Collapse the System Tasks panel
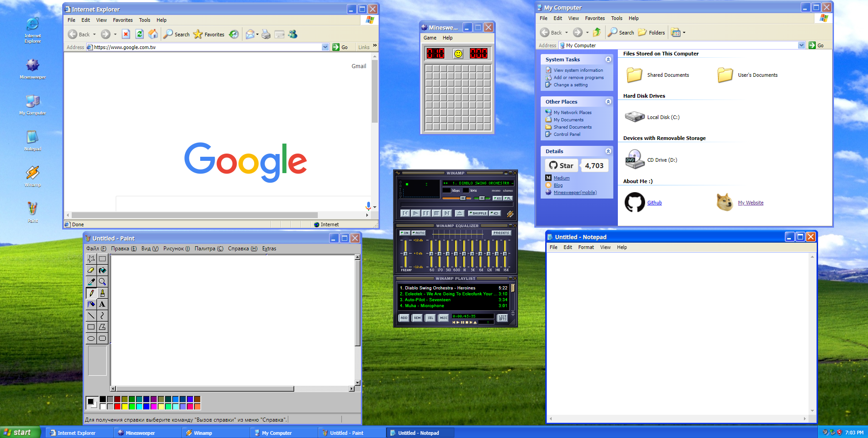The image size is (868, 438). (x=608, y=60)
